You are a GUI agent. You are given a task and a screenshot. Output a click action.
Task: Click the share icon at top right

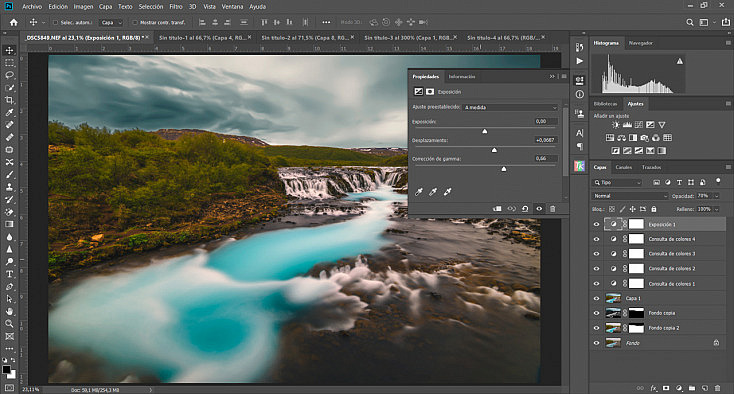point(726,22)
